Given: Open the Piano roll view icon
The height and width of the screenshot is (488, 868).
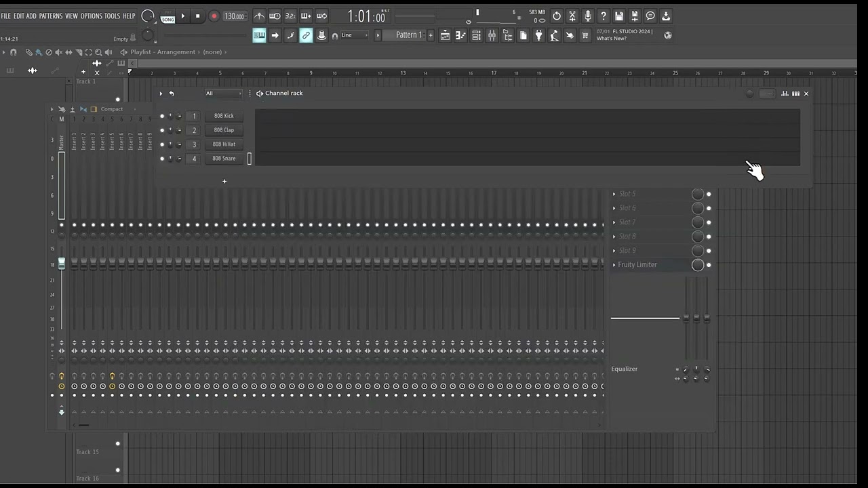Looking at the screenshot, I should [460, 35].
